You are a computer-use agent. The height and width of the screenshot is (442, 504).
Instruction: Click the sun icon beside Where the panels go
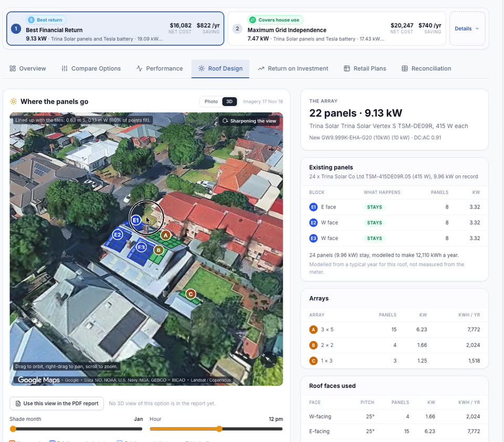(x=13, y=102)
